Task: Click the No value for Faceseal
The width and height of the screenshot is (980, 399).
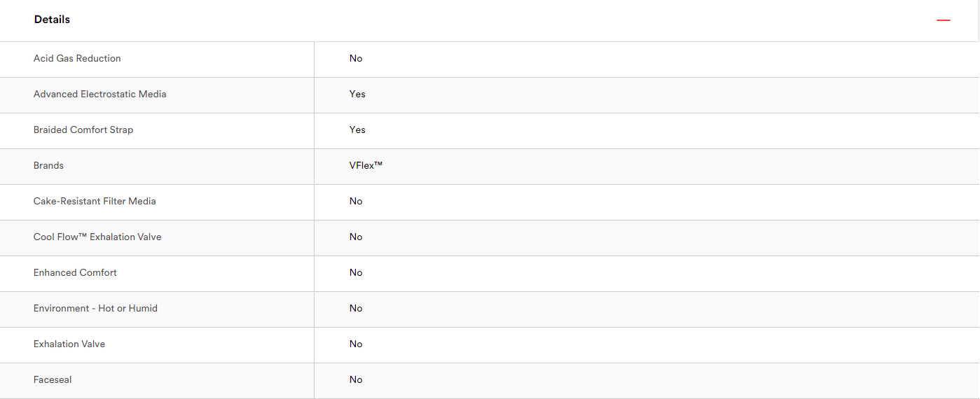Action: point(356,380)
